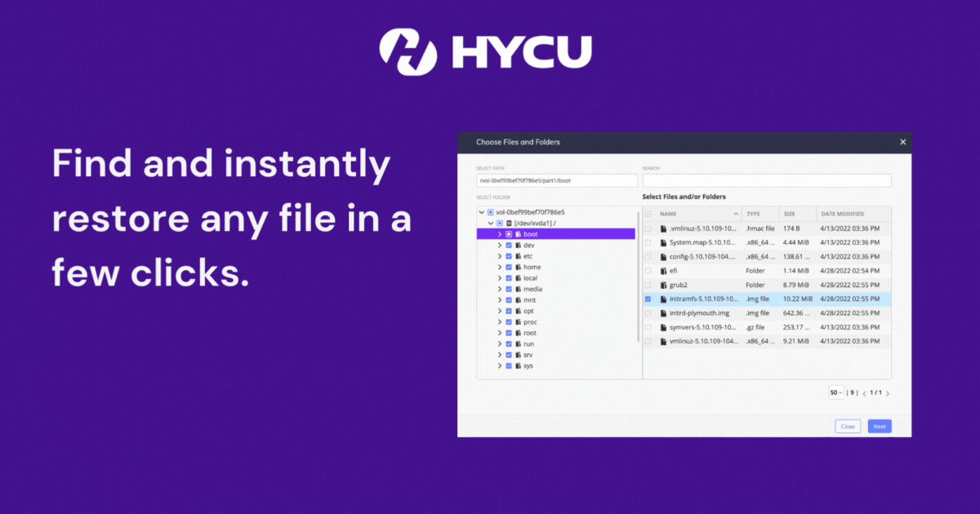This screenshot has height=514, width=980.
Task: Click the HYCU logo at top
Action: [485, 51]
